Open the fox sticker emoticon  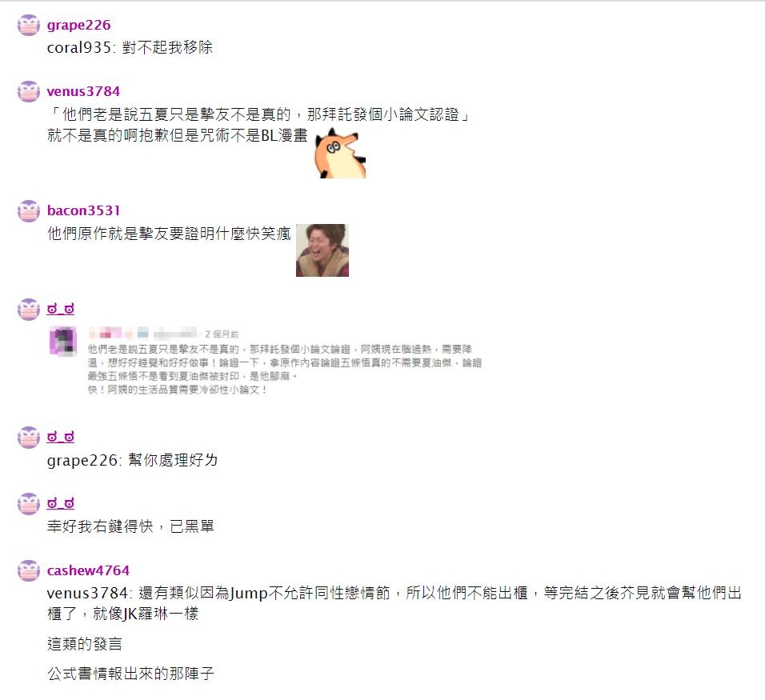tap(339, 153)
